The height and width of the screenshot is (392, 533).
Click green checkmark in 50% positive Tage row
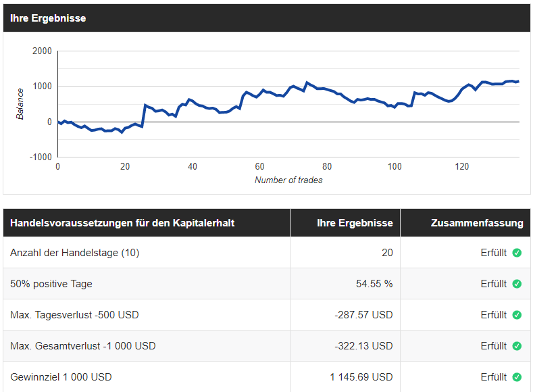(x=517, y=284)
